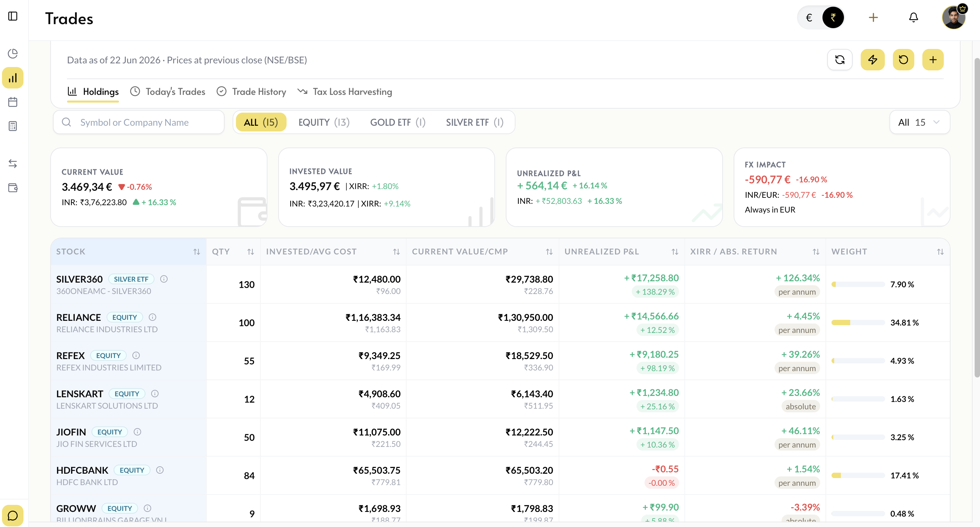Click the HDFCBANK stock name
The image size is (980, 527).
pos(82,470)
